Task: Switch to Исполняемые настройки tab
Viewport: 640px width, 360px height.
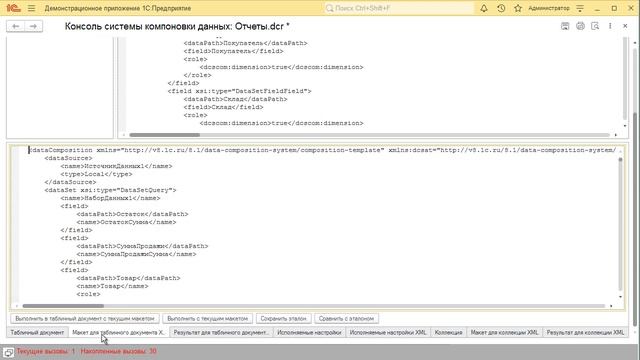Action: tap(309, 333)
